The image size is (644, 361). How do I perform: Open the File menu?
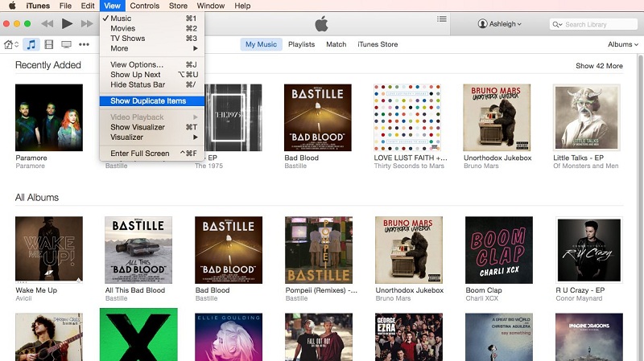point(65,6)
